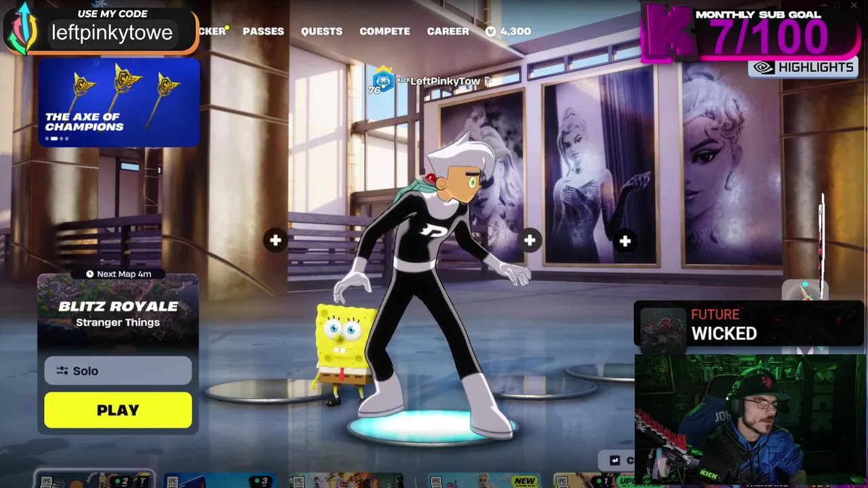Click the plus invite slot below the middle poster

point(625,241)
